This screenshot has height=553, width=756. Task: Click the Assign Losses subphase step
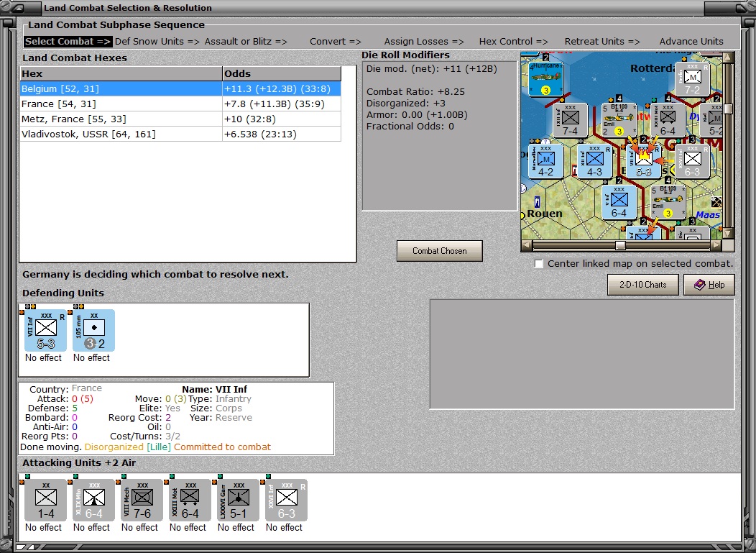(x=424, y=42)
